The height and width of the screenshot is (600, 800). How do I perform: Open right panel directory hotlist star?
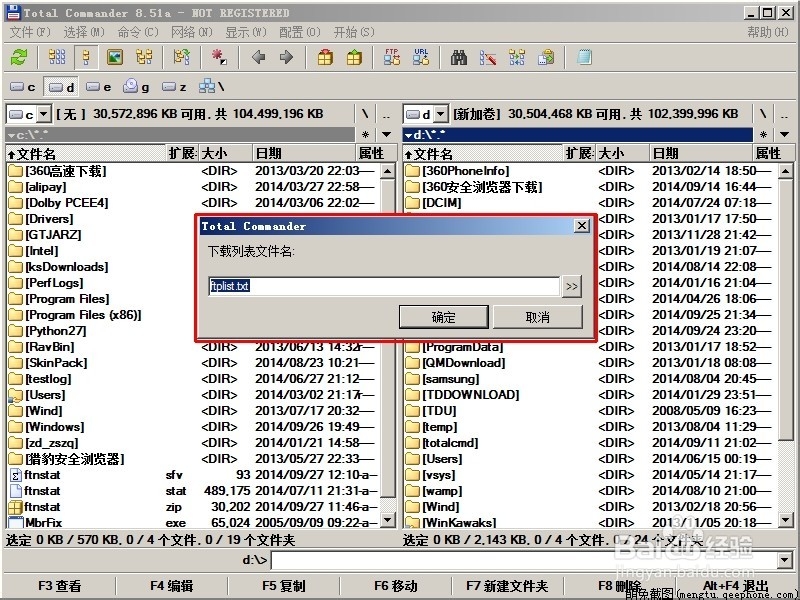763,135
